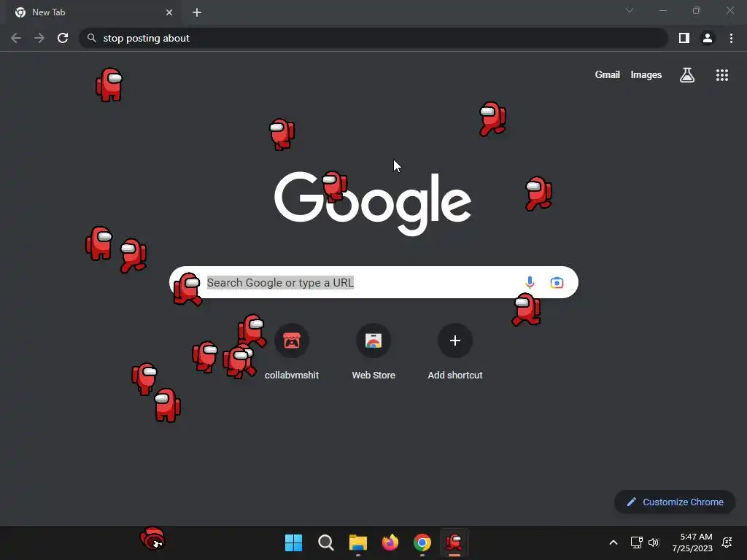Start a voice search with the microphone

click(x=530, y=282)
